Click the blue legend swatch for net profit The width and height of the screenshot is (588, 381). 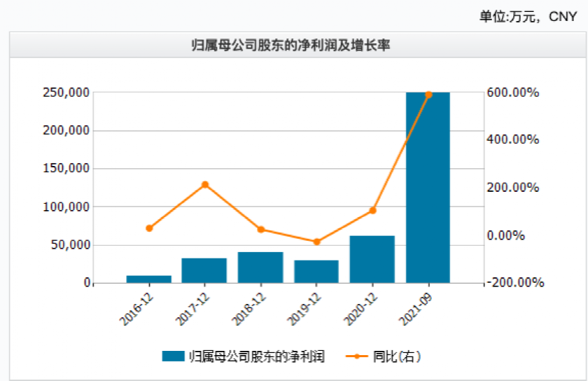tap(174, 356)
